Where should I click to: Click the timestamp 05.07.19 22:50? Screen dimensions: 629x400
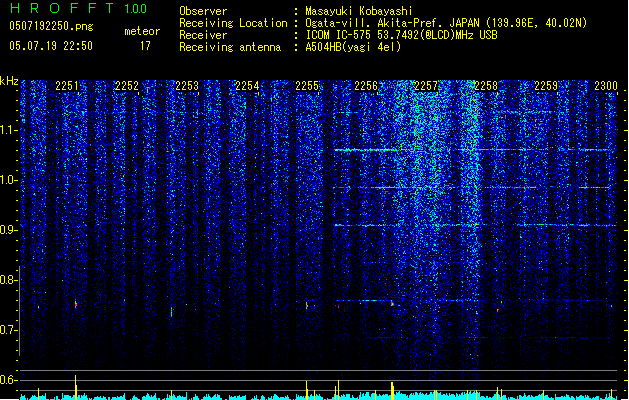click(51, 46)
